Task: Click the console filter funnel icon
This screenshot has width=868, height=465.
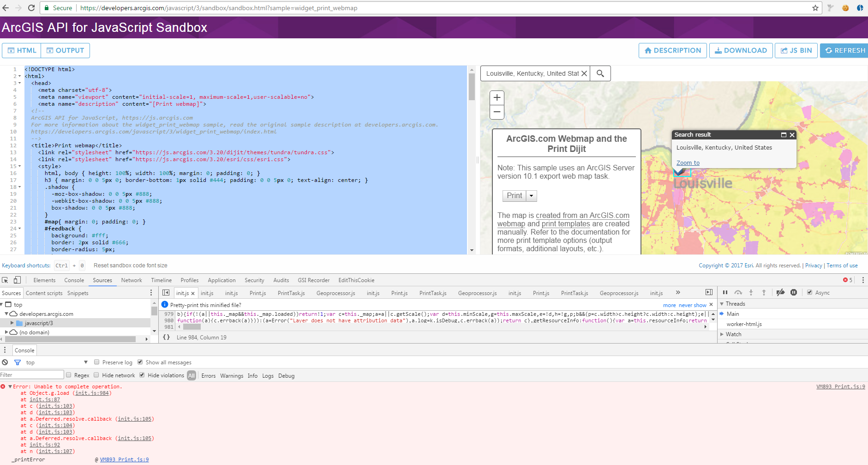Action: point(18,362)
